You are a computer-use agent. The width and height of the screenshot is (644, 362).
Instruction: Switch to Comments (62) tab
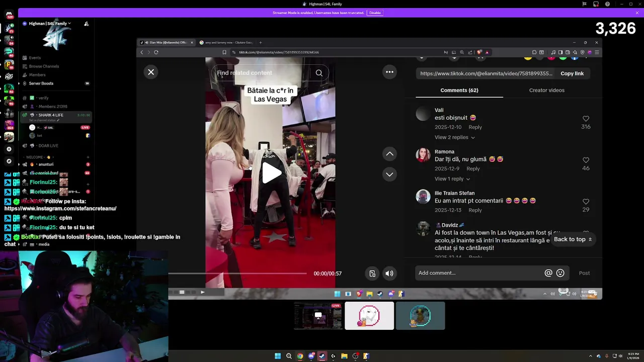click(x=459, y=90)
